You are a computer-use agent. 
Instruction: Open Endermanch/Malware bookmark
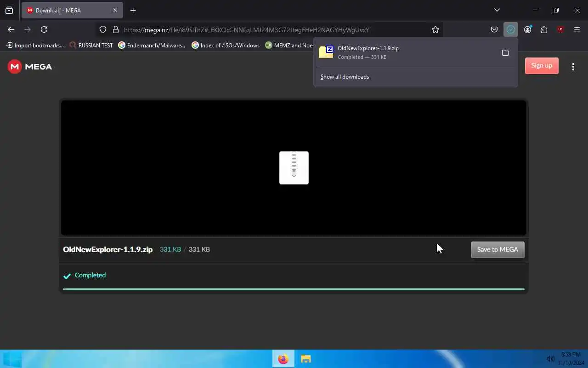[x=152, y=46]
